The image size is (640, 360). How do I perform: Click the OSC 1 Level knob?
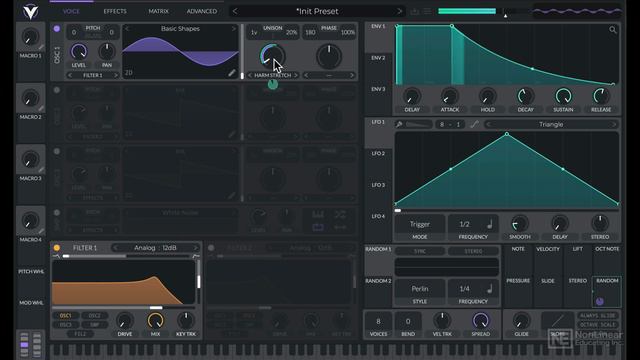(79, 52)
